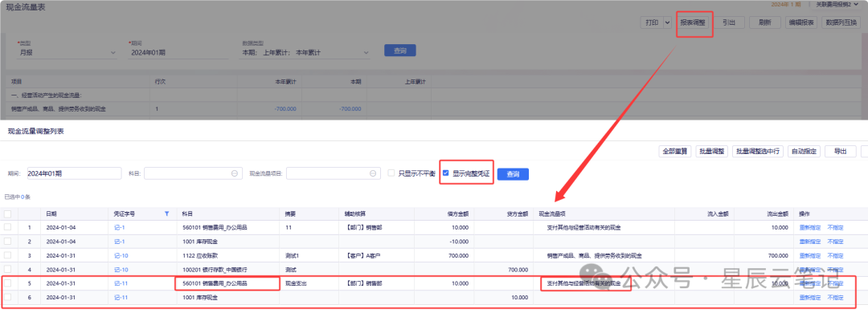Click the 编辑报表 toolbar button
The image size is (868, 313).
coord(801,22)
